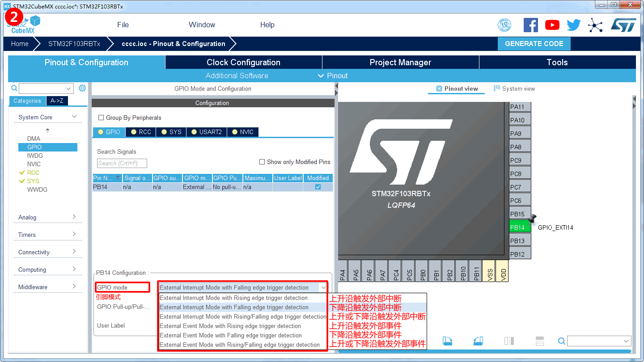The width and height of the screenshot is (644, 362).
Task: Open the settings gear beside search box
Action: point(82,88)
